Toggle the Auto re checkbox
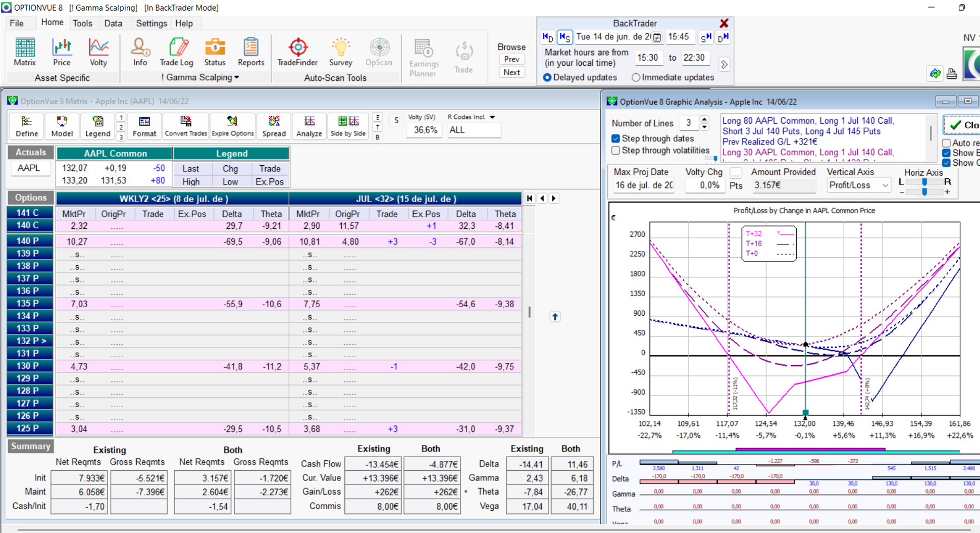 946,143
